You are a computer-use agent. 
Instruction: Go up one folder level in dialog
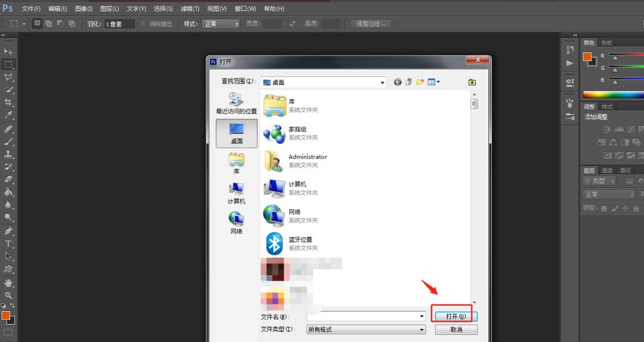(409, 82)
